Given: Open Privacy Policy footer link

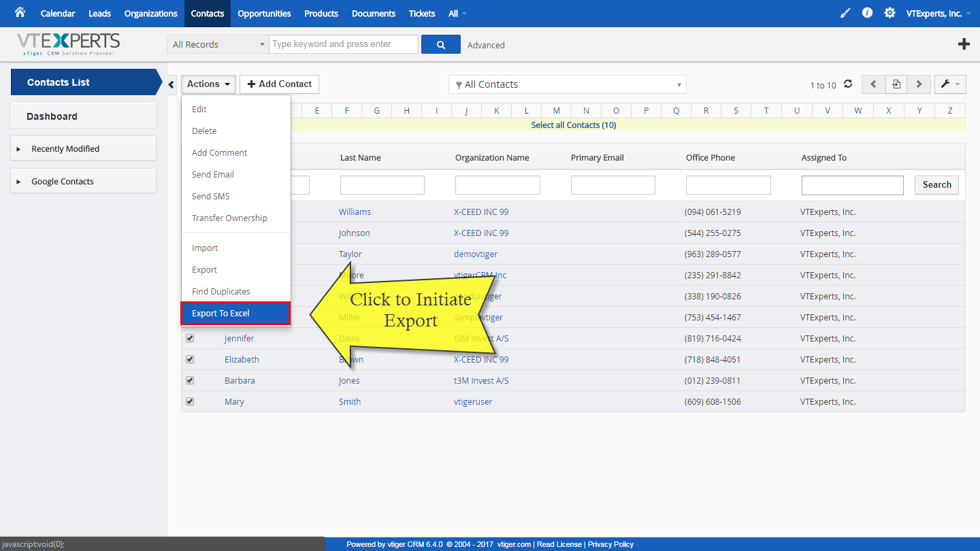Looking at the screenshot, I should coord(610,544).
